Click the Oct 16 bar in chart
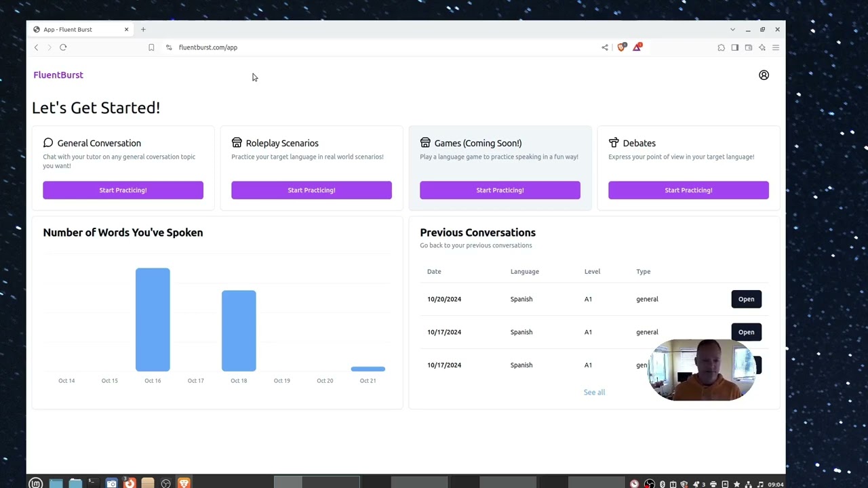The image size is (868, 488). (153, 320)
